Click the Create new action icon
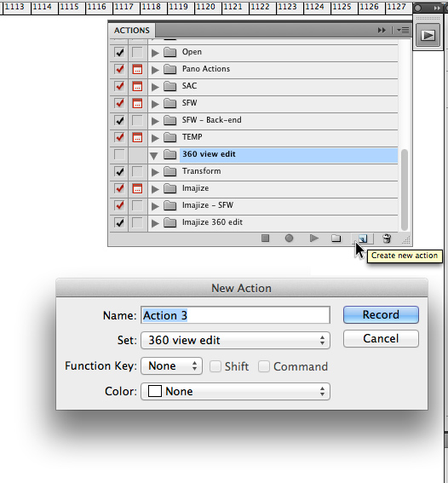448x483 pixels. click(x=363, y=239)
